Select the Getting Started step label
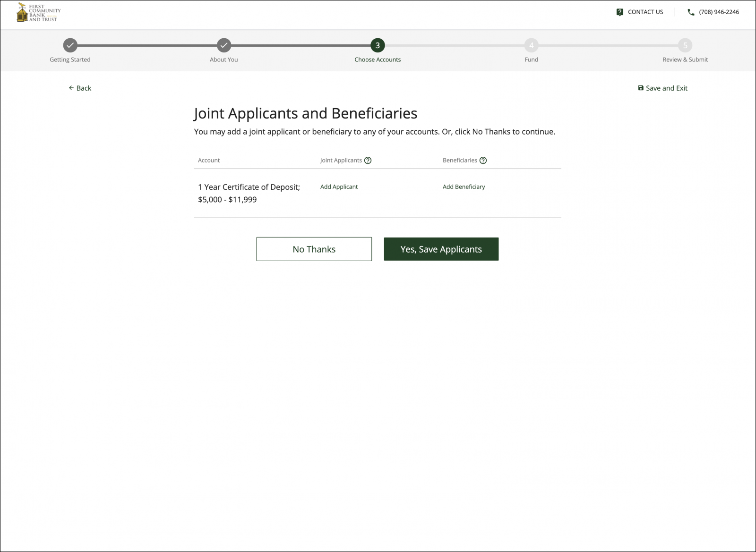 coord(70,59)
